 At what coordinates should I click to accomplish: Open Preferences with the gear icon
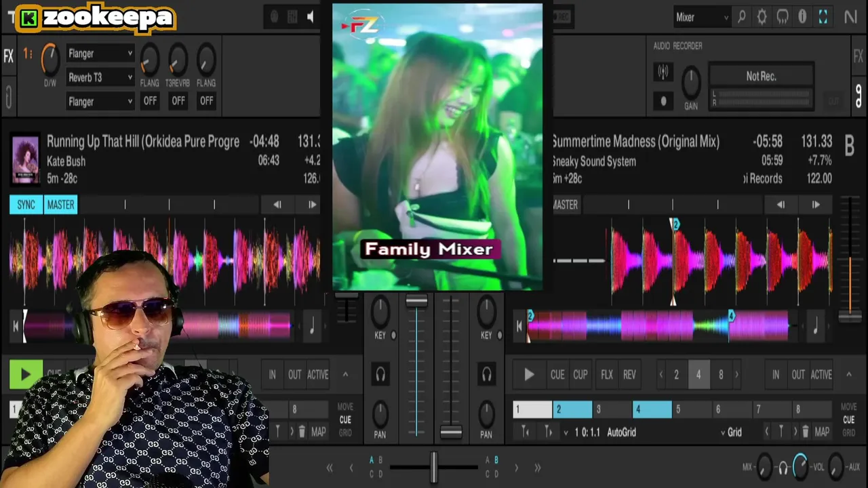pos(762,18)
